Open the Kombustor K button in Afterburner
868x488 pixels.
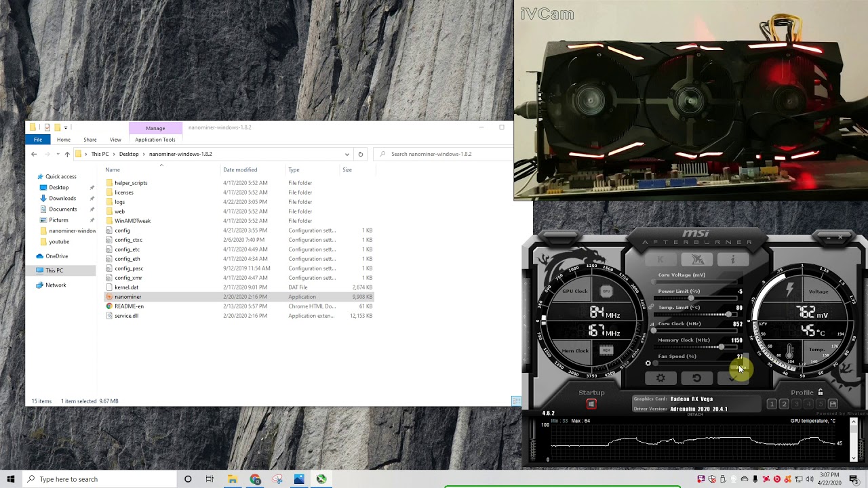660,260
